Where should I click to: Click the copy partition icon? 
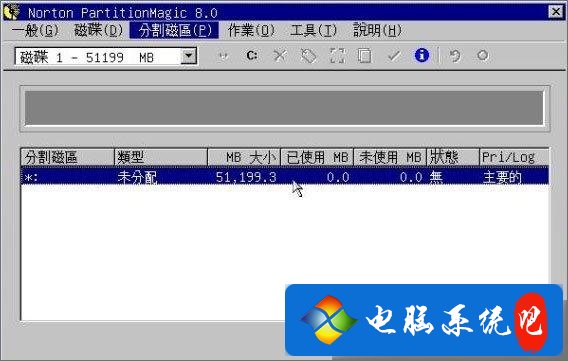(x=365, y=56)
